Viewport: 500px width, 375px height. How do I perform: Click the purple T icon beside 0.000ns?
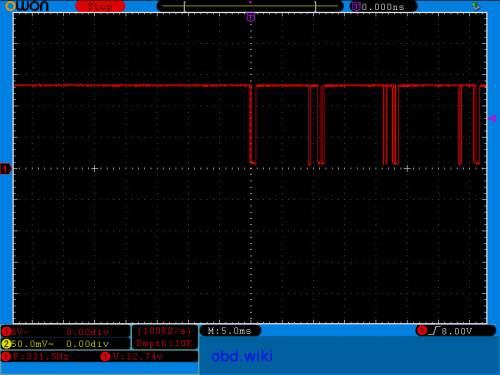[356, 6]
